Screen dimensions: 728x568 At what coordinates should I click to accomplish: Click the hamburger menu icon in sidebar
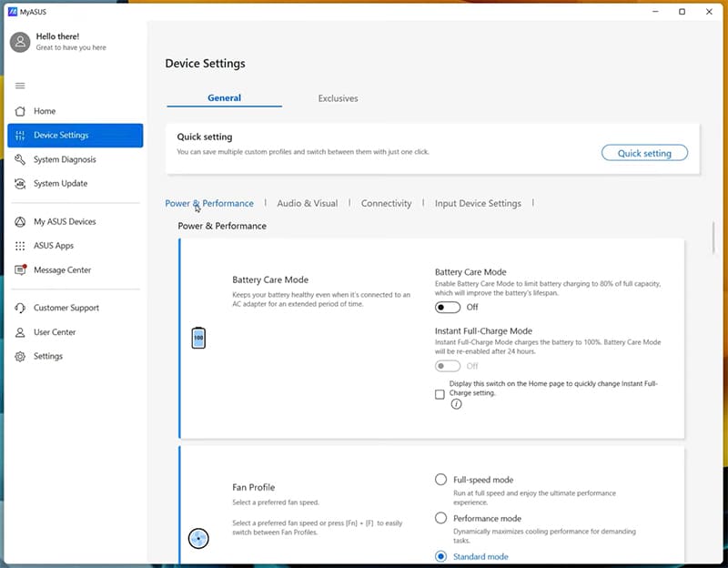tap(20, 86)
